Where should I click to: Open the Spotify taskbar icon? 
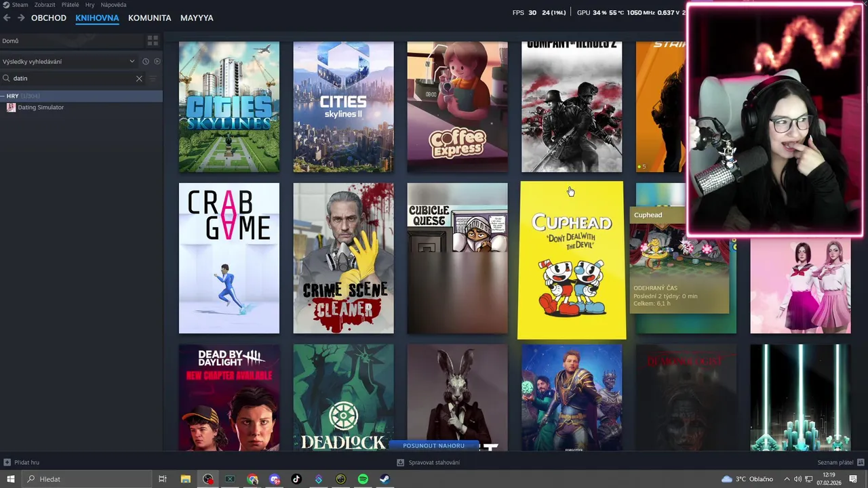[363, 479]
